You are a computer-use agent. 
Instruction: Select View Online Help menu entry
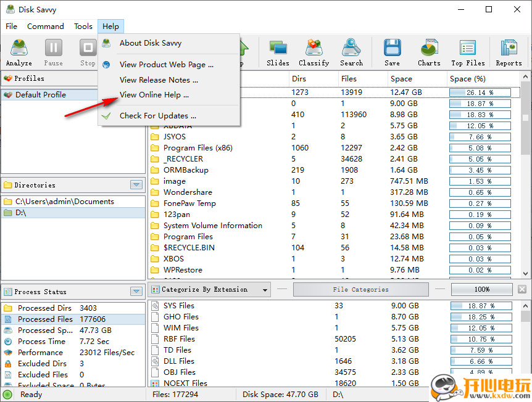(154, 95)
